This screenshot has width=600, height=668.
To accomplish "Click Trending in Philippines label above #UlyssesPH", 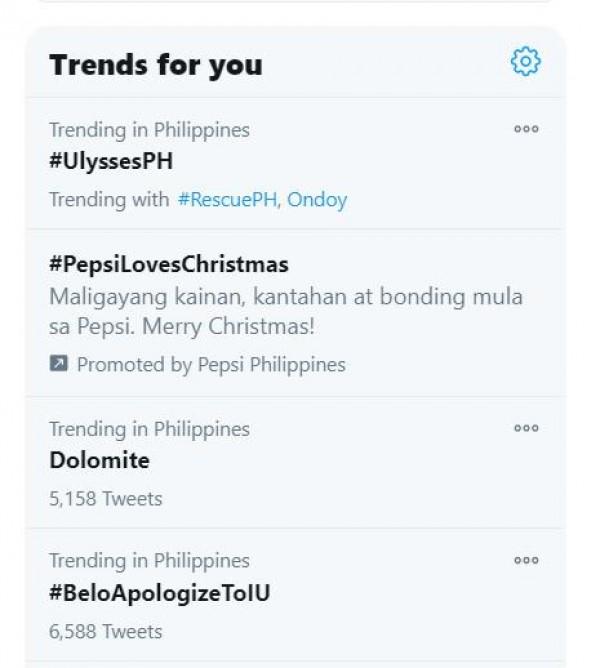I will click(x=149, y=130).
